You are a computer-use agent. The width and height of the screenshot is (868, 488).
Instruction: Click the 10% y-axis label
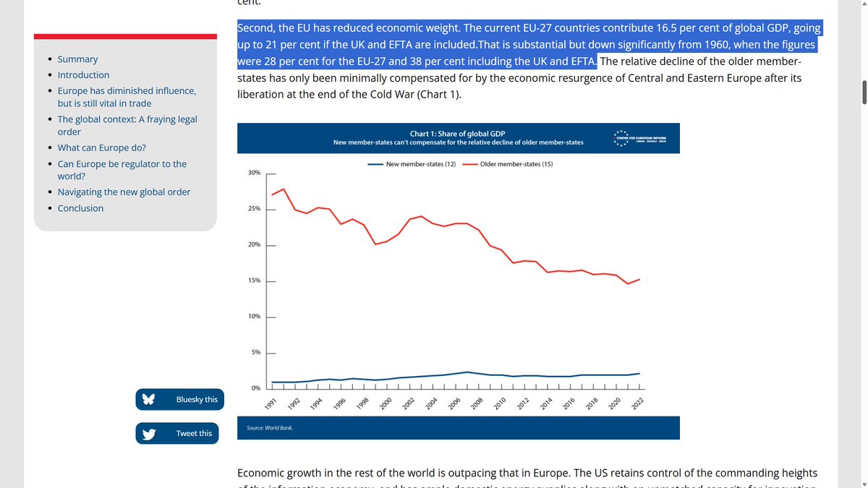point(254,317)
